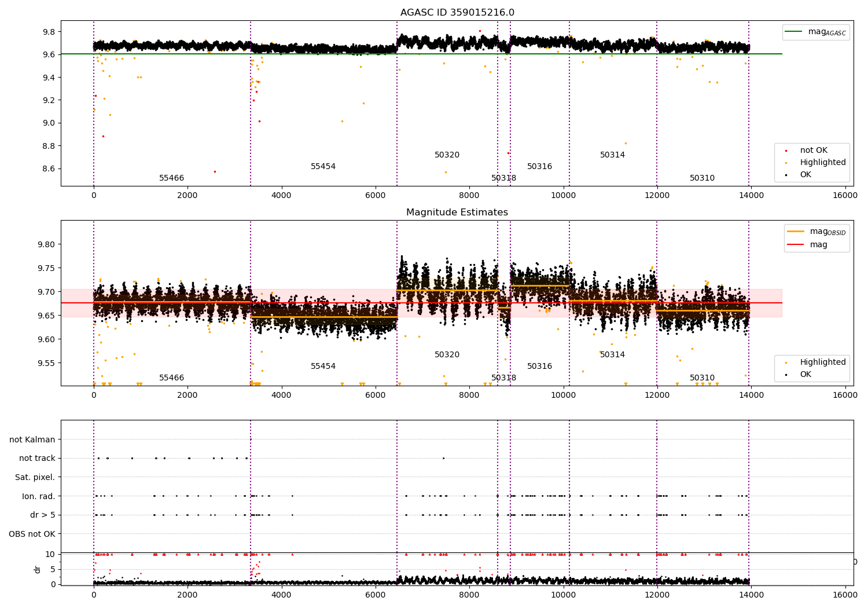The width and height of the screenshot is (868, 608).
Task: Click the 6000 x-axis tick under bottom plot
Action: [376, 595]
